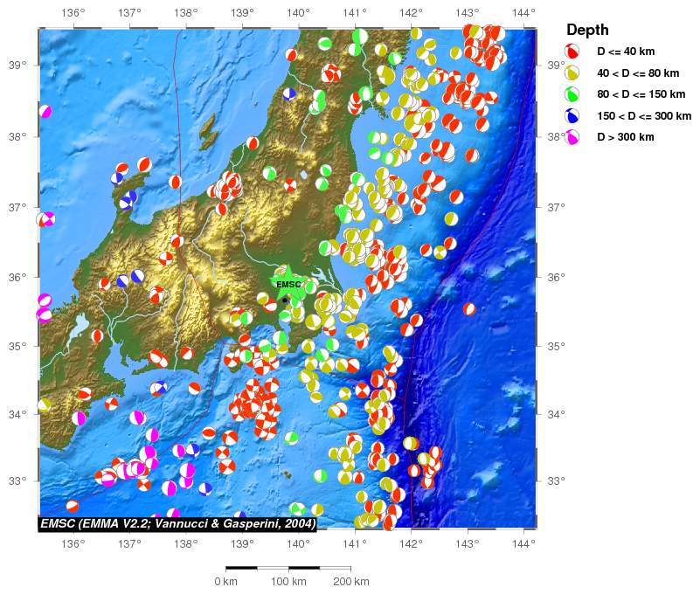Click the green EMSC star marker
This screenshot has width=700, height=594.
(288, 285)
